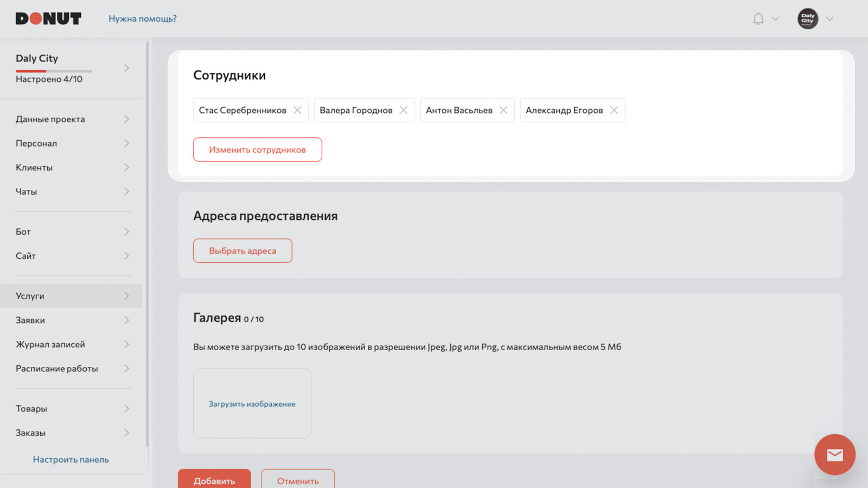Image resolution: width=868 pixels, height=488 pixels.
Task: Open Заказы menu item
Action: click(x=71, y=433)
